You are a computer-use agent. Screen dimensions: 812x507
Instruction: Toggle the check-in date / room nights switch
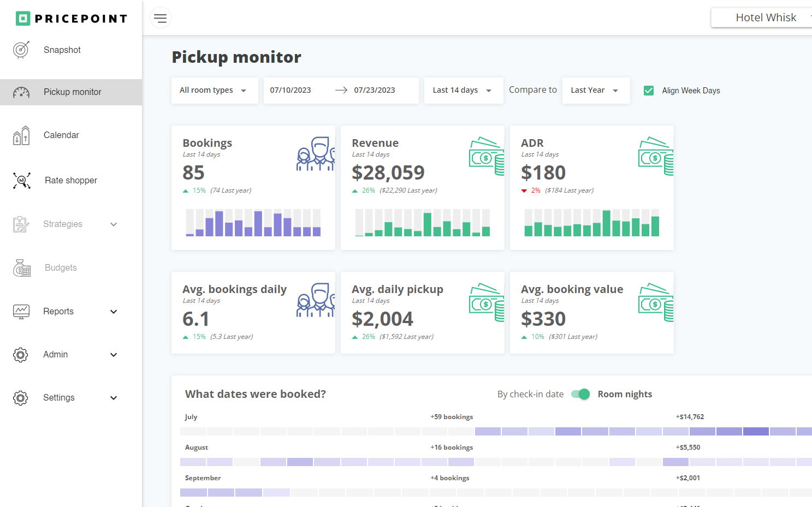pyautogui.click(x=580, y=394)
